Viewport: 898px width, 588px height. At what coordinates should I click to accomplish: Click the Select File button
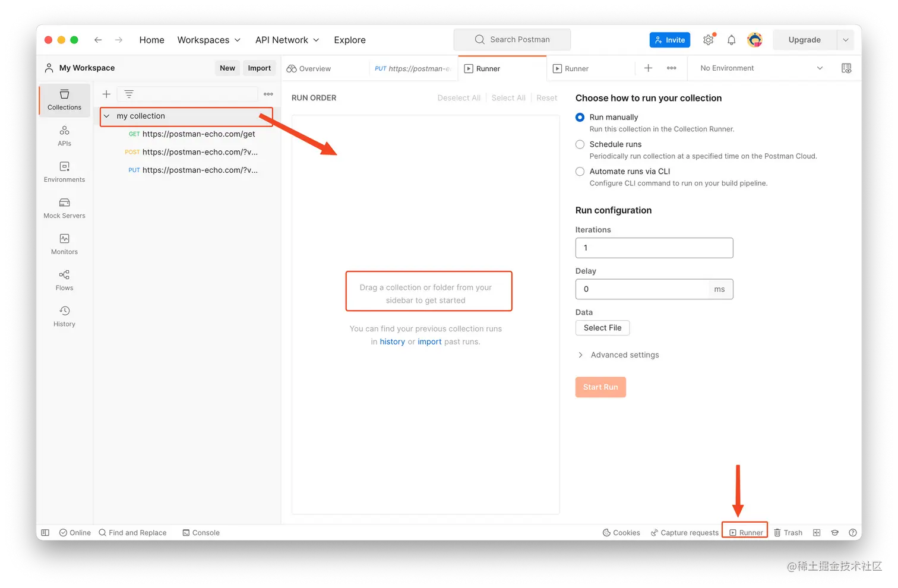[602, 328]
